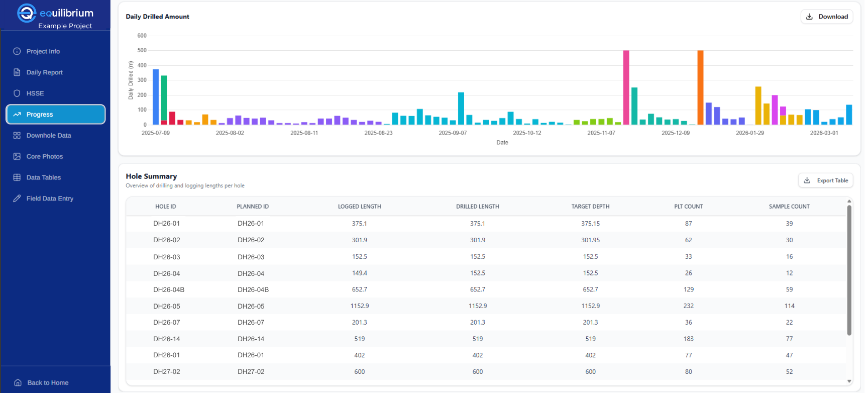
Task: Click the Example Project name in sidebar
Action: [x=65, y=26]
